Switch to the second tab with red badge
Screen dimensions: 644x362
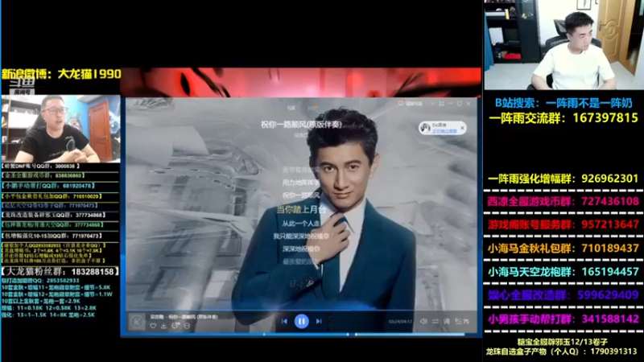313,108
